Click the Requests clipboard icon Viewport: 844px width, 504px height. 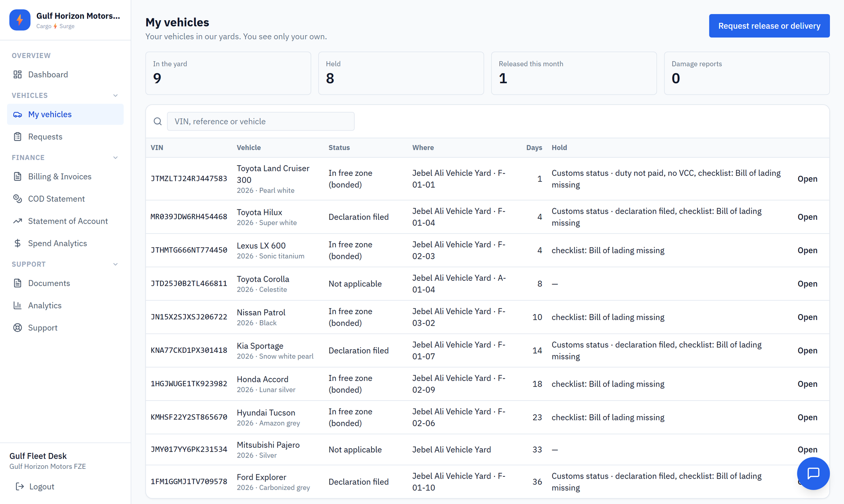click(x=18, y=137)
